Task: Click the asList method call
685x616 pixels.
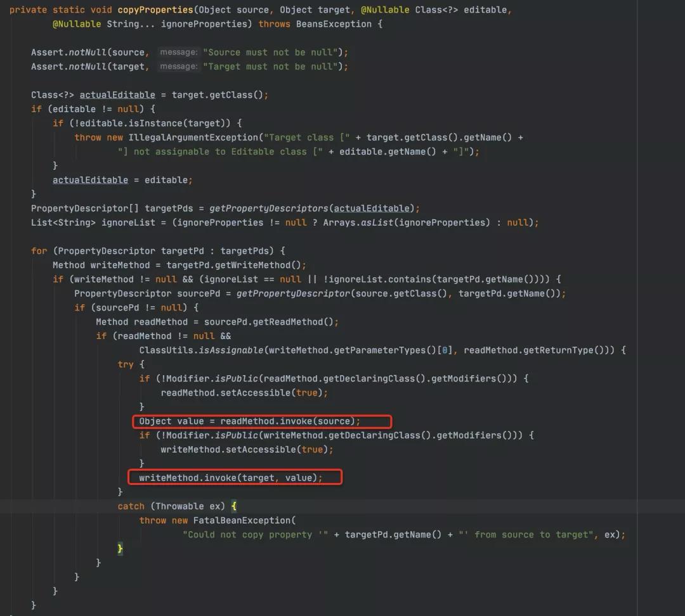Action: (x=377, y=222)
